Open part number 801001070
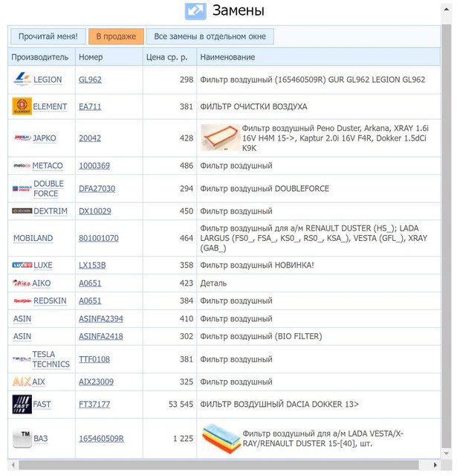457x476 pixels. 99,238
